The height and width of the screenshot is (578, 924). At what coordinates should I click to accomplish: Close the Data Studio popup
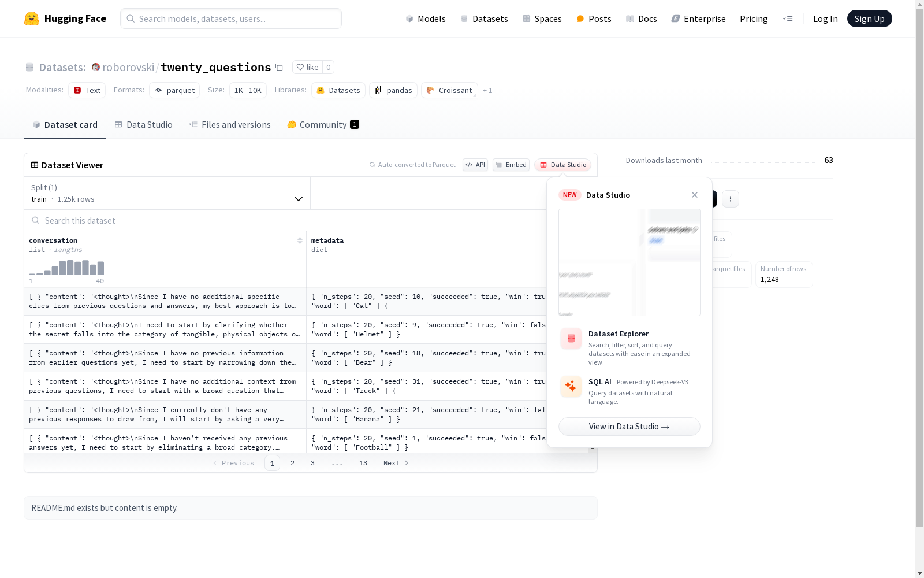pyautogui.click(x=695, y=195)
